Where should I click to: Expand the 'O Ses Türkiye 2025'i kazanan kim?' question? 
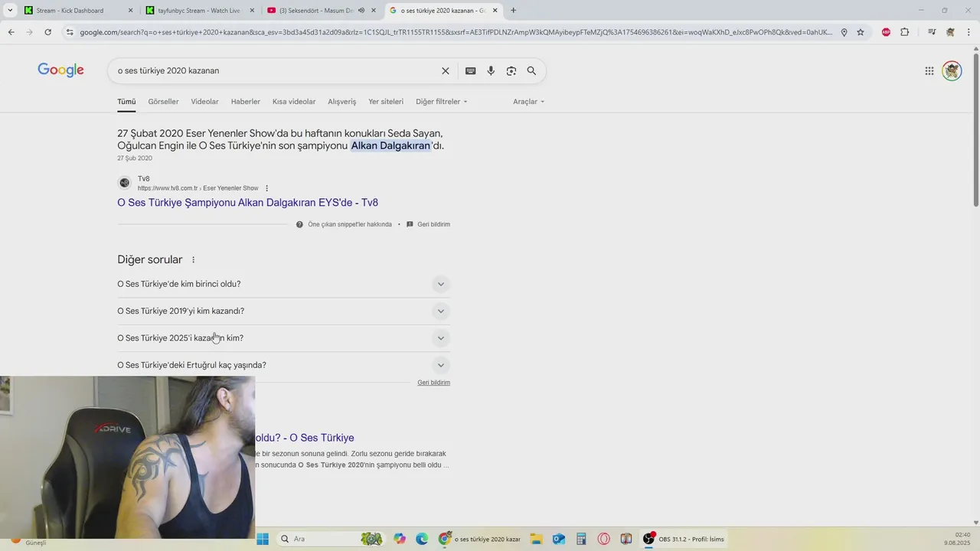pos(283,338)
